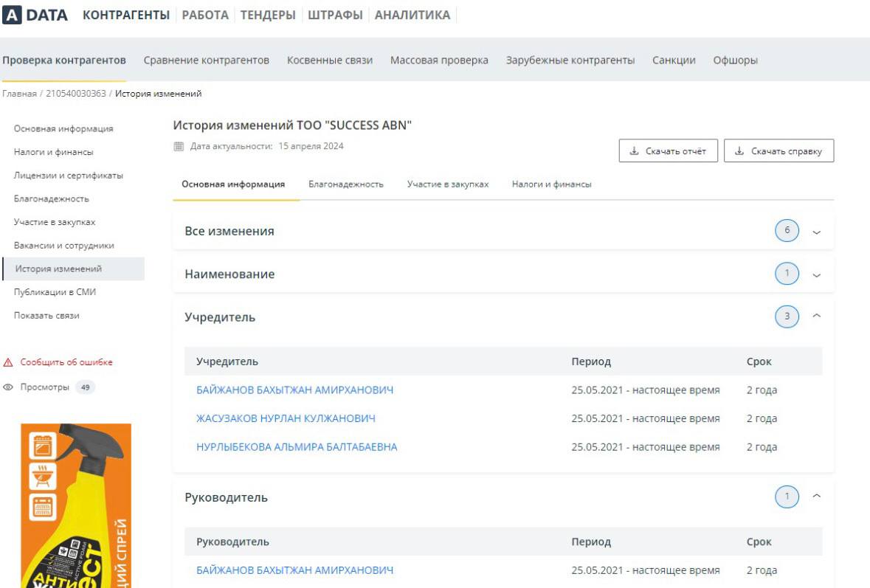Click the A DATA logo
This screenshot has width=870, height=588.
35,15
